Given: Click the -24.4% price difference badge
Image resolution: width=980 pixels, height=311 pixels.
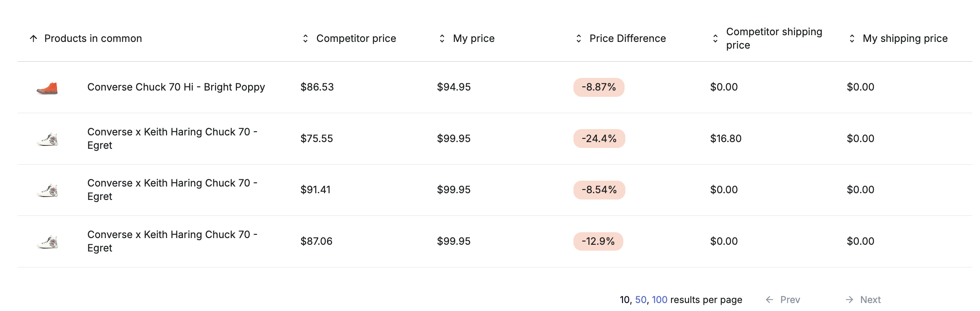Looking at the screenshot, I should click(x=599, y=139).
